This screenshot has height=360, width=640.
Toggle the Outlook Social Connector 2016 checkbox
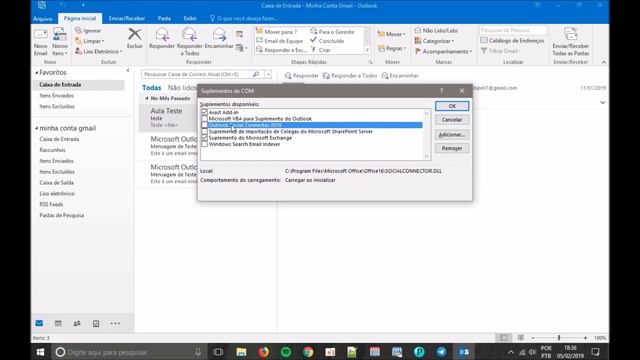click(x=204, y=125)
